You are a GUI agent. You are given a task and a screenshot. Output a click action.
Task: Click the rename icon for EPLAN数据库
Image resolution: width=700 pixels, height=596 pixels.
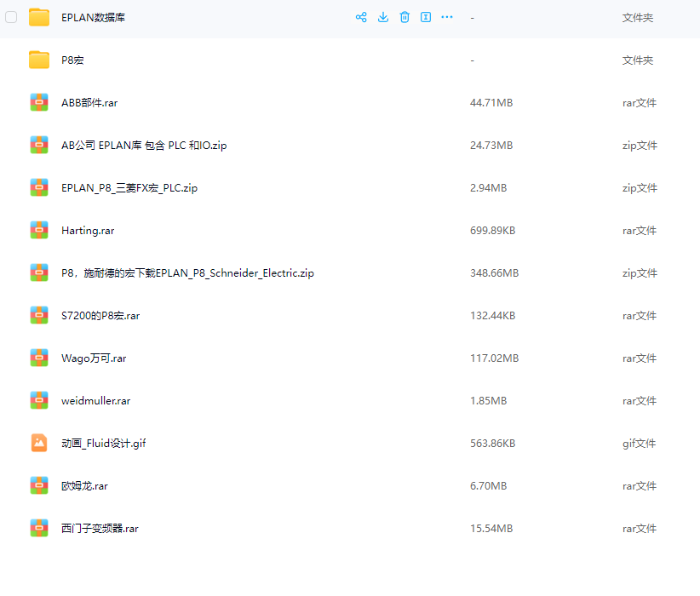click(x=426, y=17)
